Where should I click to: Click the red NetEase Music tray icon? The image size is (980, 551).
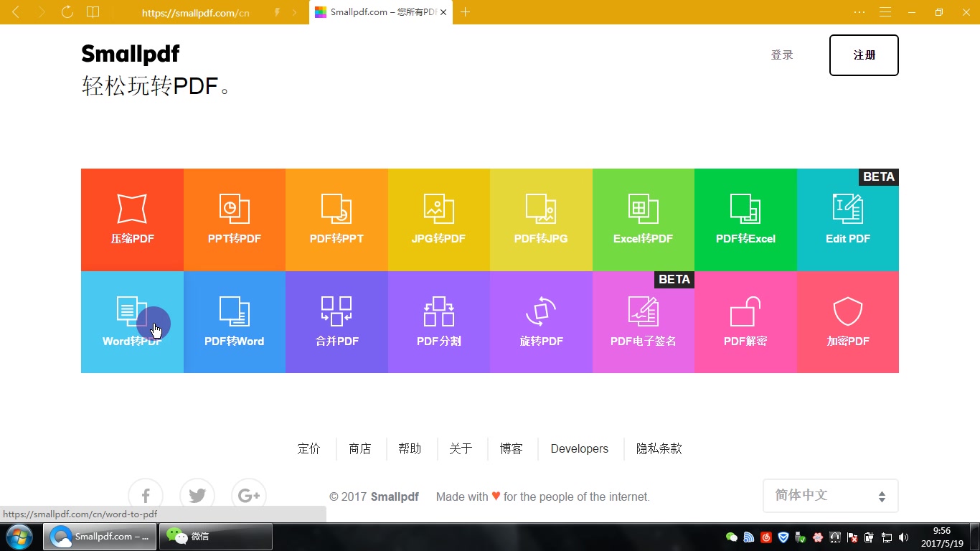(x=765, y=537)
